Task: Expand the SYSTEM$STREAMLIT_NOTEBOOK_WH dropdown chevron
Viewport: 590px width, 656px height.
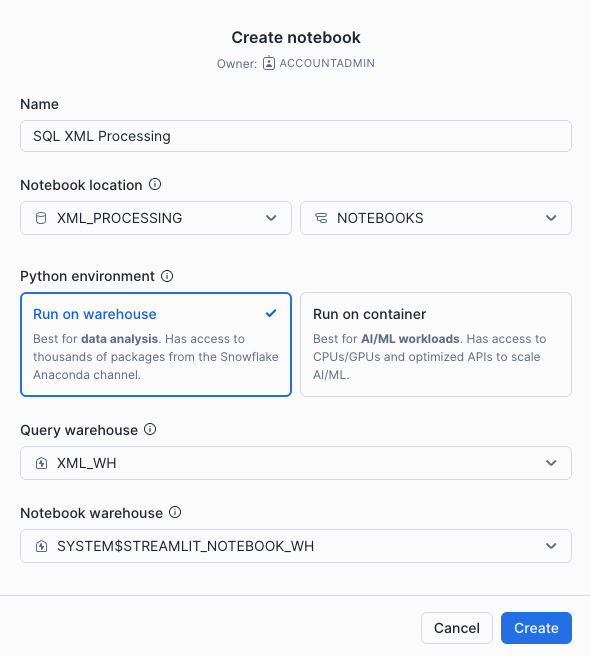Action: tap(551, 546)
